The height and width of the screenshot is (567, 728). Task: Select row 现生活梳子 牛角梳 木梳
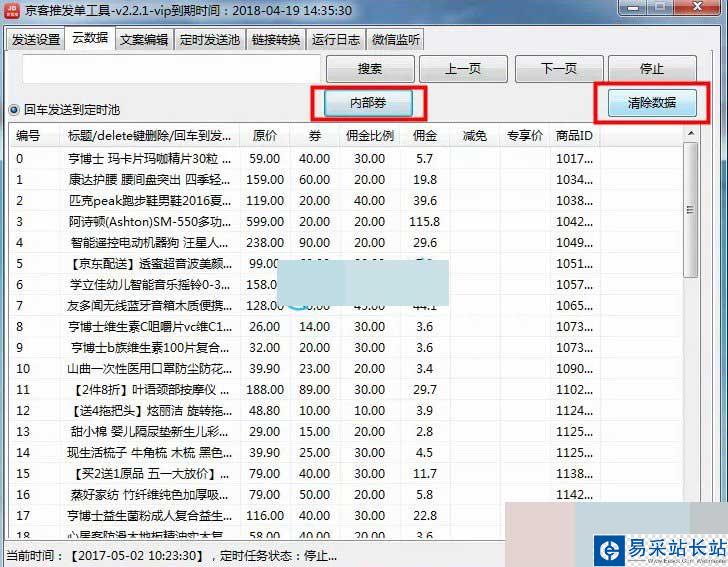click(x=346, y=452)
